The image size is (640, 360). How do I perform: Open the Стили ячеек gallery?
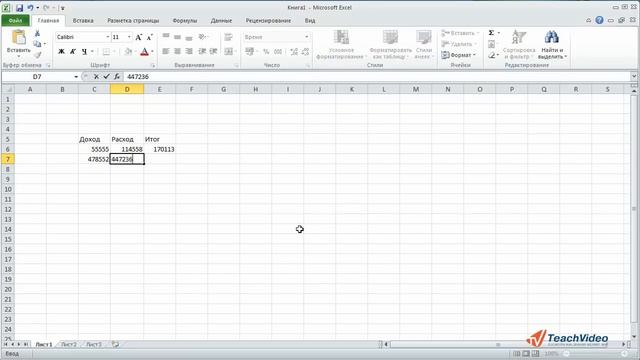coord(424,44)
